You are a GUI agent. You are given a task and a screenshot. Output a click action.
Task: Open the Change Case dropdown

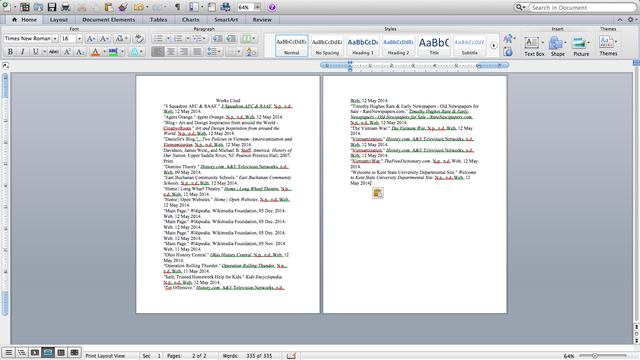[x=121, y=38]
